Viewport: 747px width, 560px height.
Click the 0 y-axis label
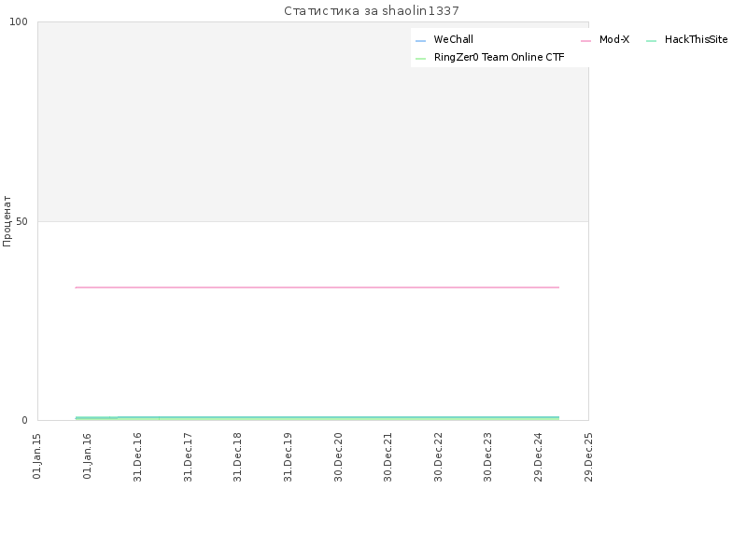point(25,420)
